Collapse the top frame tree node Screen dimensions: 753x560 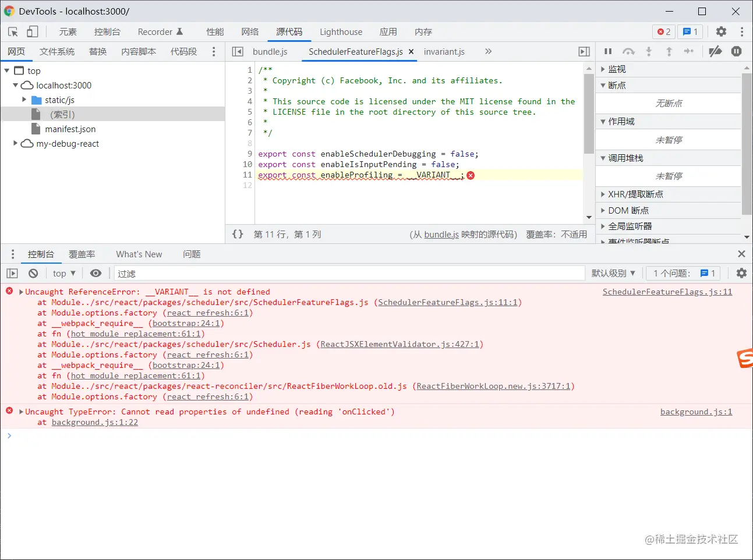point(7,70)
